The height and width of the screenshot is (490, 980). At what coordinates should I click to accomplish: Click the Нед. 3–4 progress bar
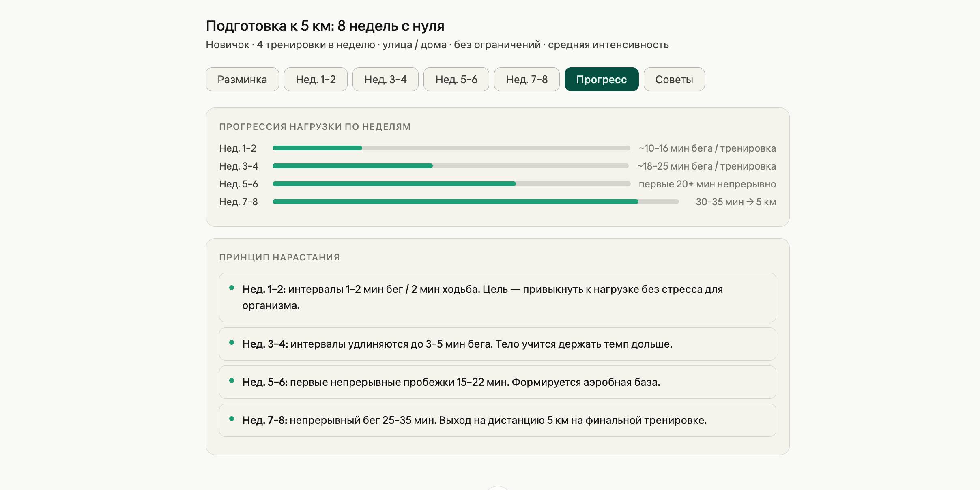[x=450, y=166]
